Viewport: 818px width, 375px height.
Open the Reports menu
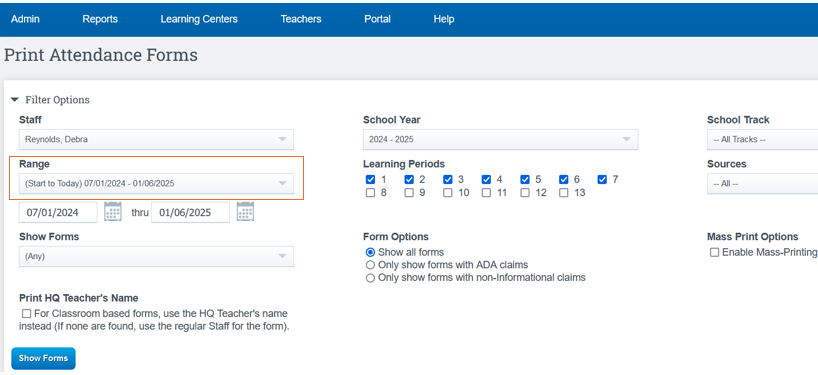100,19
